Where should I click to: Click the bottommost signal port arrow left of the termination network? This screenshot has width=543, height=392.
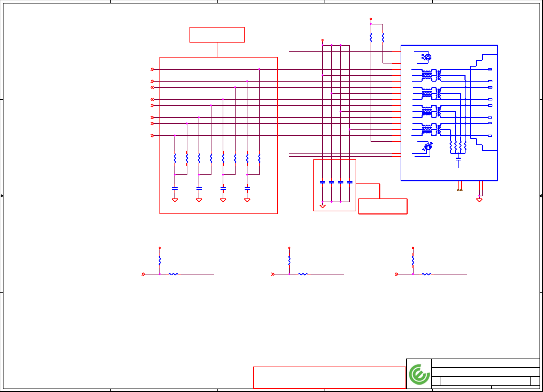[x=152, y=136]
